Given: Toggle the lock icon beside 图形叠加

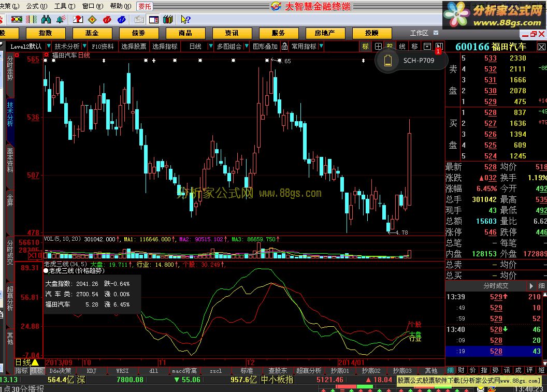Looking at the screenshot, I should [x=285, y=46].
